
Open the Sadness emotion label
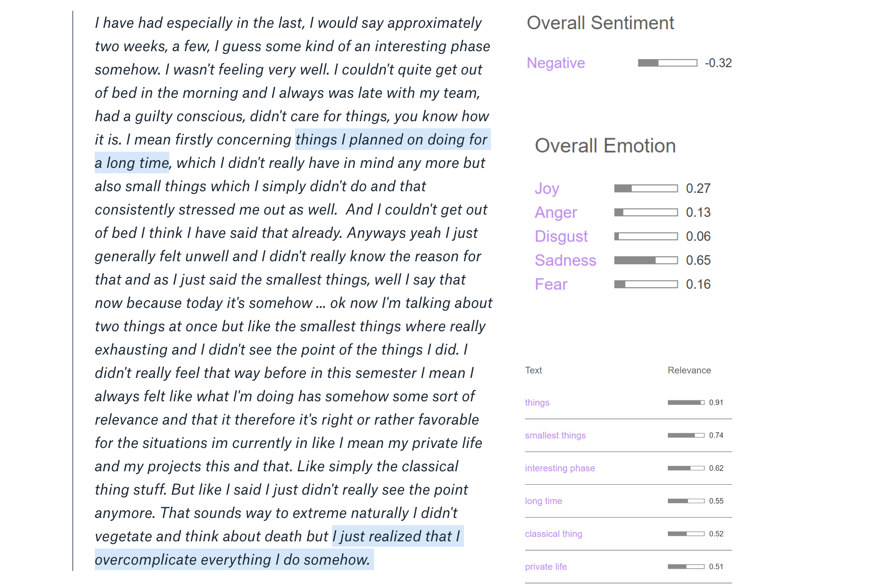[565, 260]
